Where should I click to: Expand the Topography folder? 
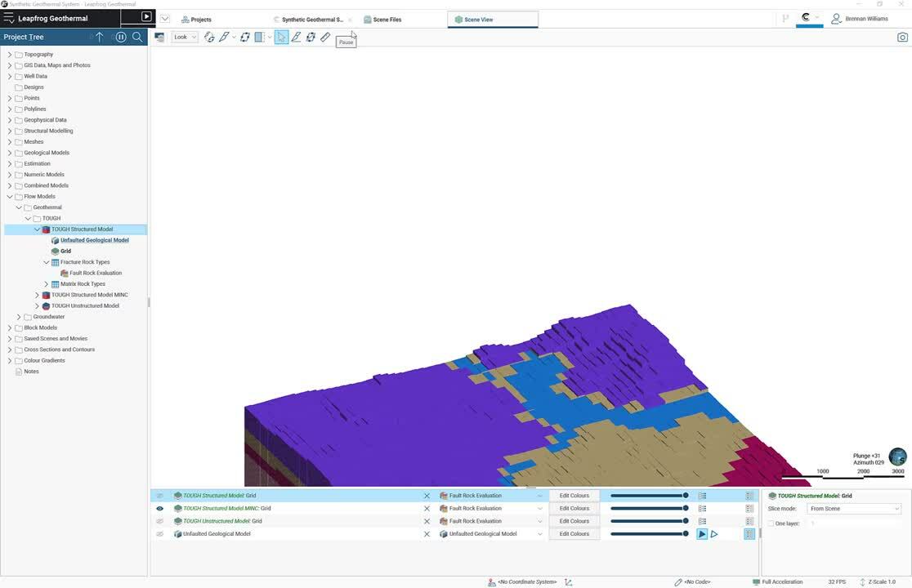[9, 55]
